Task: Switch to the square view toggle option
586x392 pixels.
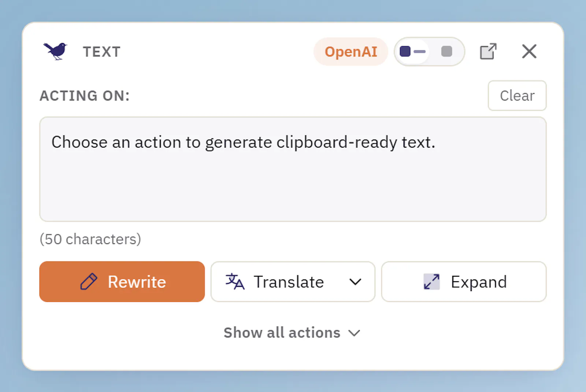Action: 446,52
